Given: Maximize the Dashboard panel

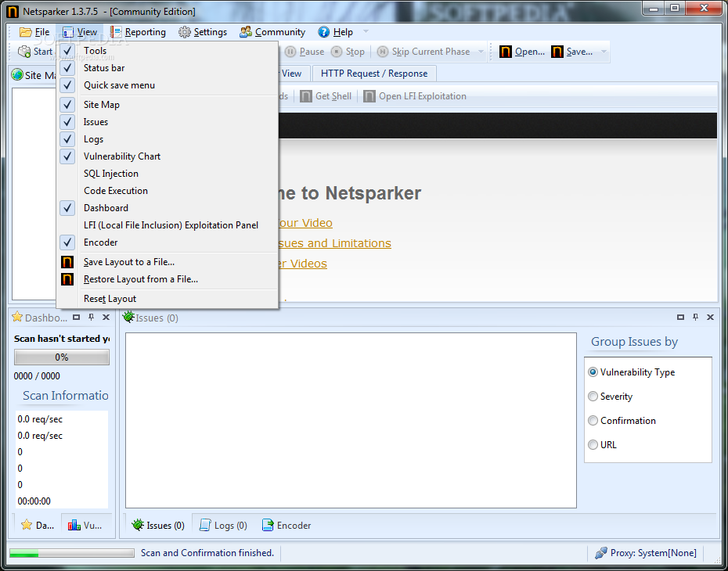Looking at the screenshot, I should 77,318.
